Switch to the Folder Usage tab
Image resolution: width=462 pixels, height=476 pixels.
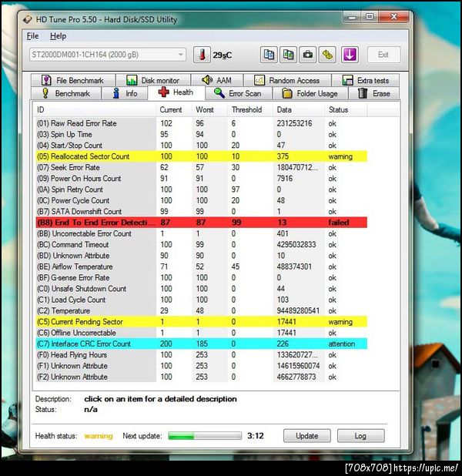click(x=310, y=93)
